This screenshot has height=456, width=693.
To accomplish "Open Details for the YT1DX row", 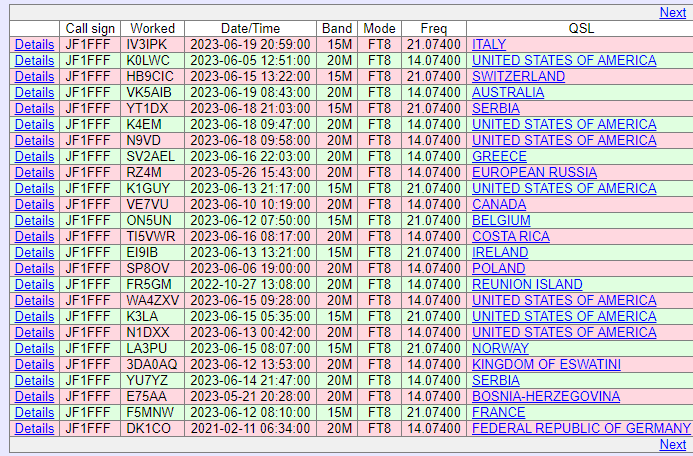I will (34, 109).
